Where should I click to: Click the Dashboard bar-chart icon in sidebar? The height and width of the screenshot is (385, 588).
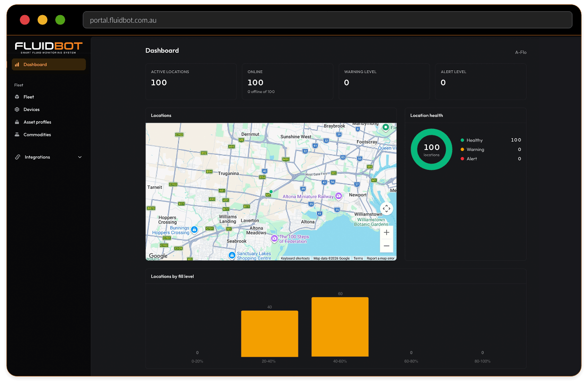[17, 65]
